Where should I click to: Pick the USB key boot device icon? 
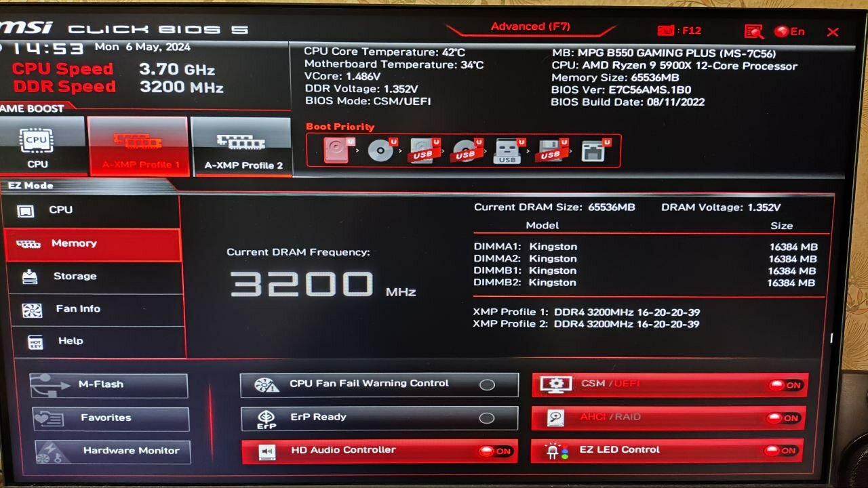tap(509, 150)
